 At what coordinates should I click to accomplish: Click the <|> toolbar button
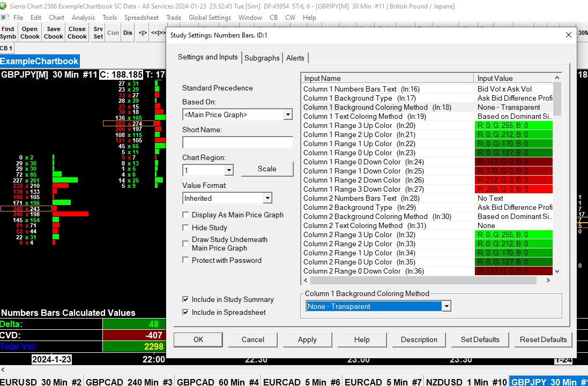pos(143,33)
